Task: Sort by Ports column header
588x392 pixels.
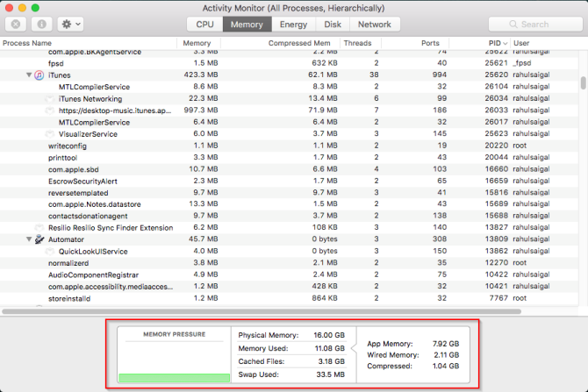Action: pos(415,43)
